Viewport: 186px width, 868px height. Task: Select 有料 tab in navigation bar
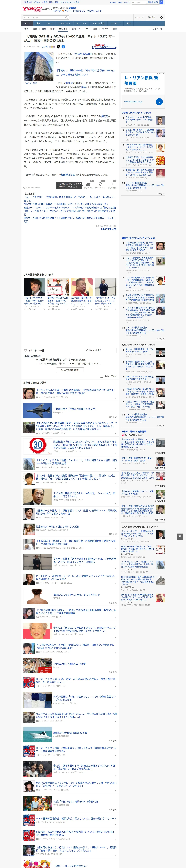[x=128, y=23]
